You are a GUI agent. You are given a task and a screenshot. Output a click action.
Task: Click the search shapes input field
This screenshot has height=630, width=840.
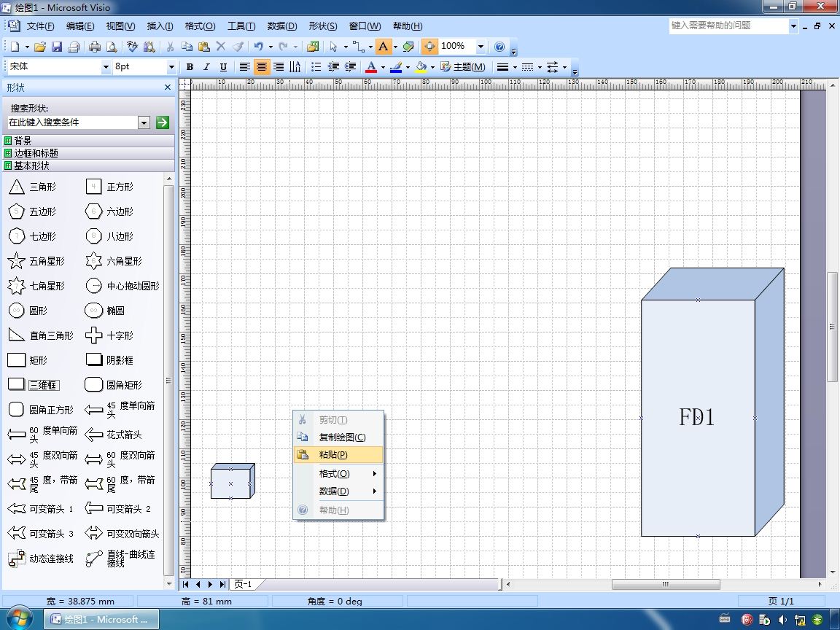[72, 122]
